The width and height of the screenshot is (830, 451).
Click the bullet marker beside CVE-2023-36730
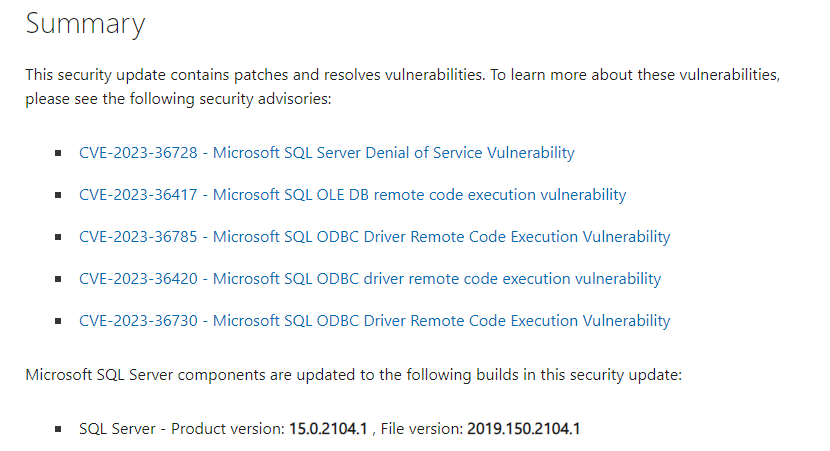pos(58,321)
